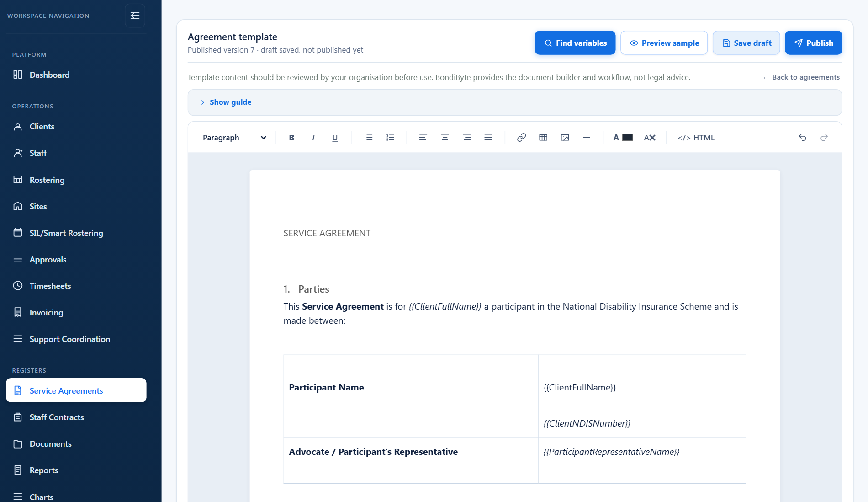Open SIL/Smart Rostering
The width and height of the screenshot is (868, 502).
click(76, 233)
